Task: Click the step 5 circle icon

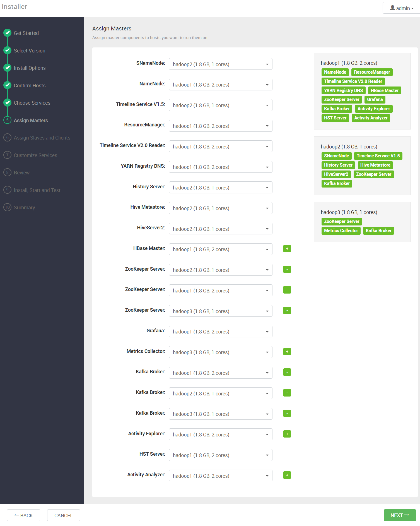Action: point(8,120)
